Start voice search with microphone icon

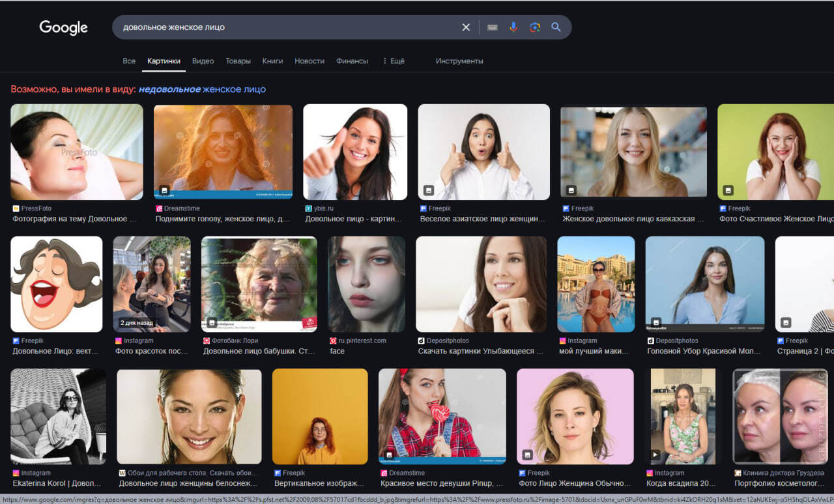click(x=513, y=27)
